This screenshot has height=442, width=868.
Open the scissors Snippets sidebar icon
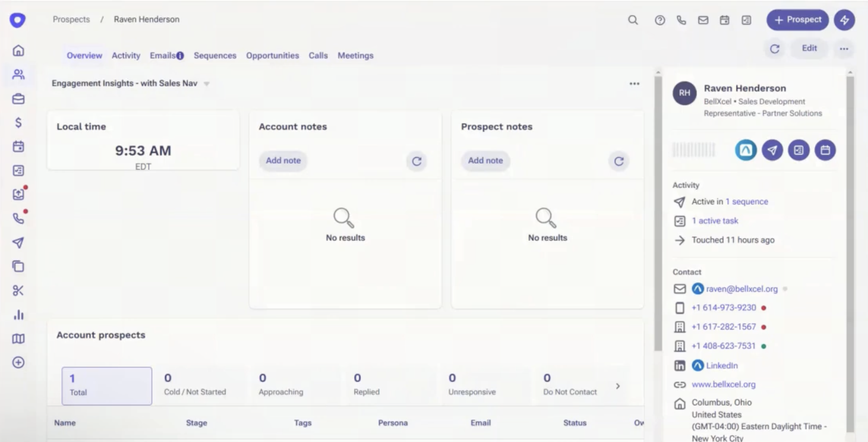(18, 291)
